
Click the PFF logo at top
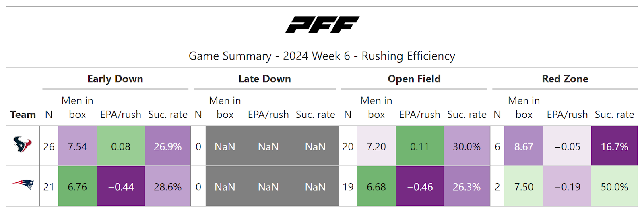(x=322, y=25)
